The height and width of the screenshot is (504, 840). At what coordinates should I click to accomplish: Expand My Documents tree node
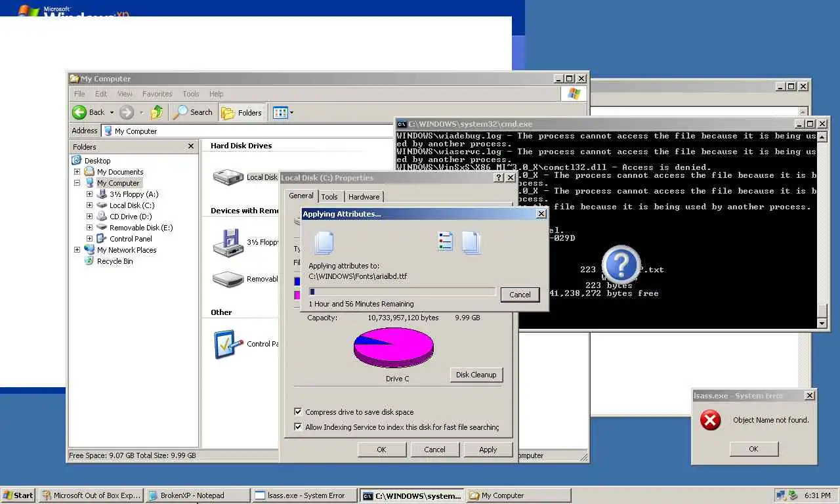point(77,172)
